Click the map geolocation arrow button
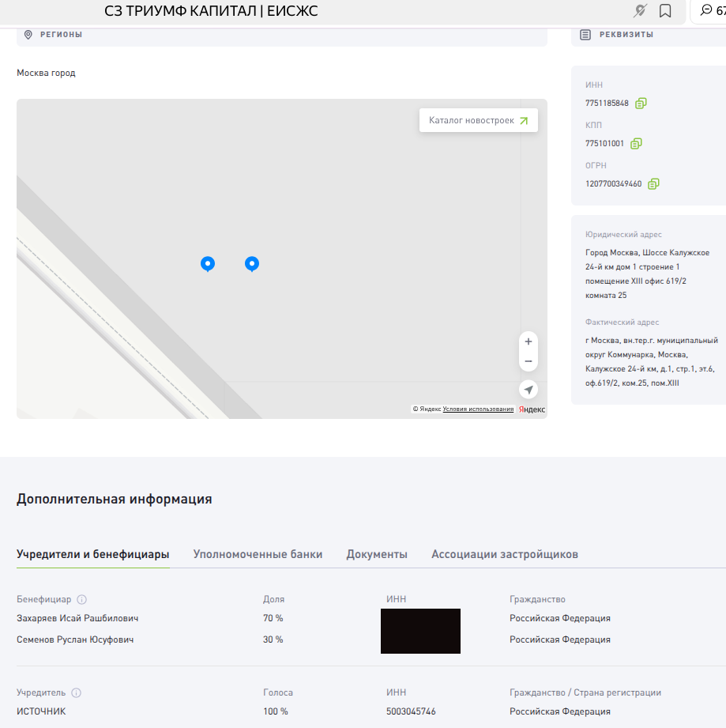 [x=529, y=390]
